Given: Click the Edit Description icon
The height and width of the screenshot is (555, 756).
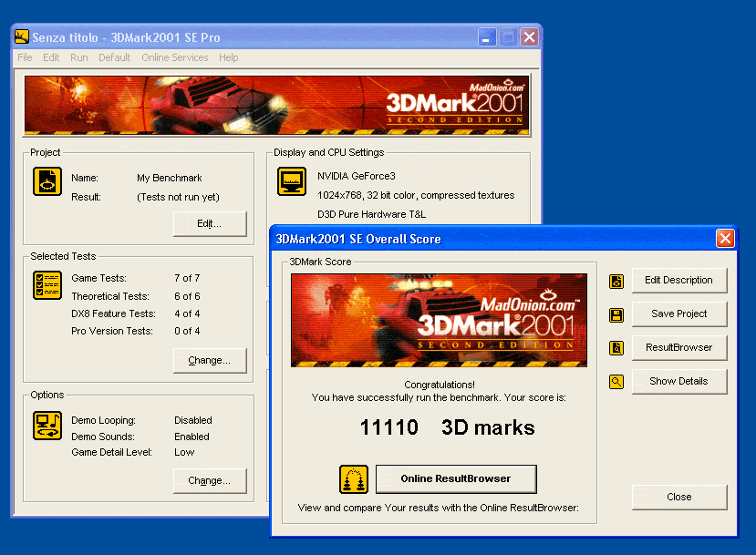Looking at the screenshot, I should tap(616, 281).
